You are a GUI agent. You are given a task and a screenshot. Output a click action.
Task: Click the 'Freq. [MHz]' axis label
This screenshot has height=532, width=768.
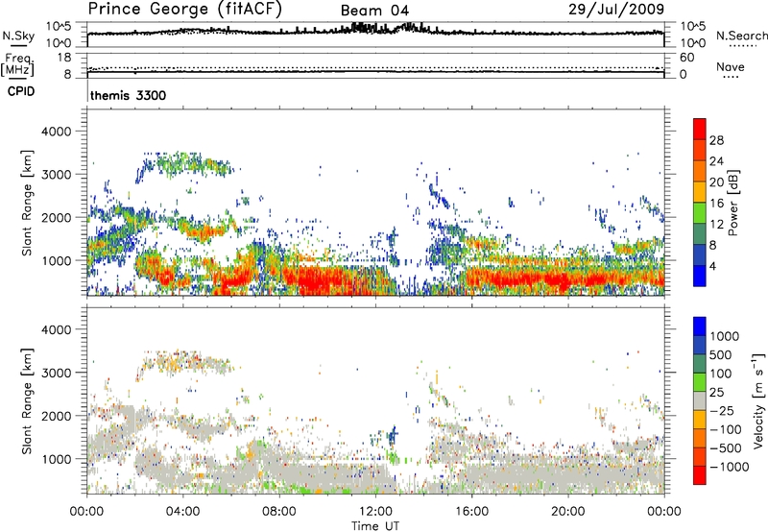(x=17, y=64)
